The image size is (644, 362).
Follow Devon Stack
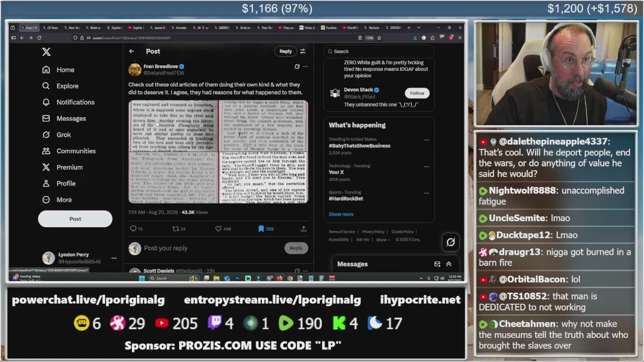pos(417,93)
